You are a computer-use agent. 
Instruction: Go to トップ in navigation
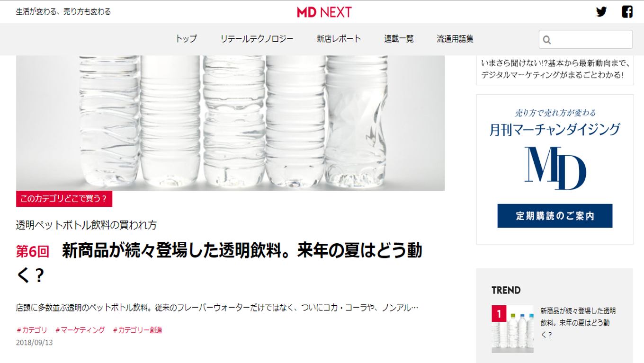click(186, 39)
